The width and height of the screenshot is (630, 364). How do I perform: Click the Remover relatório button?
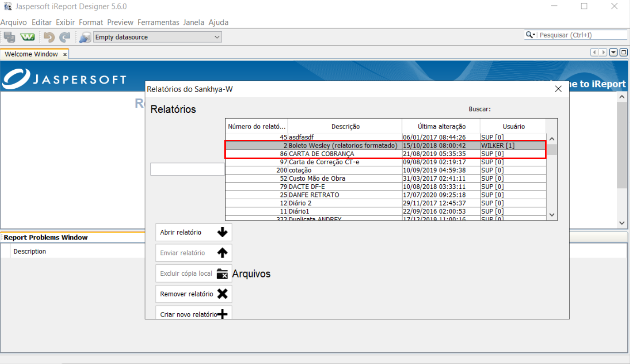pos(194,294)
